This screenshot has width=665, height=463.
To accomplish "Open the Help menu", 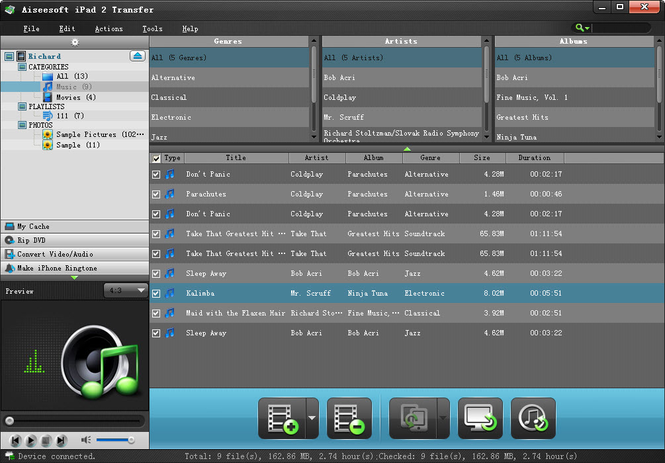I will [190, 28].
